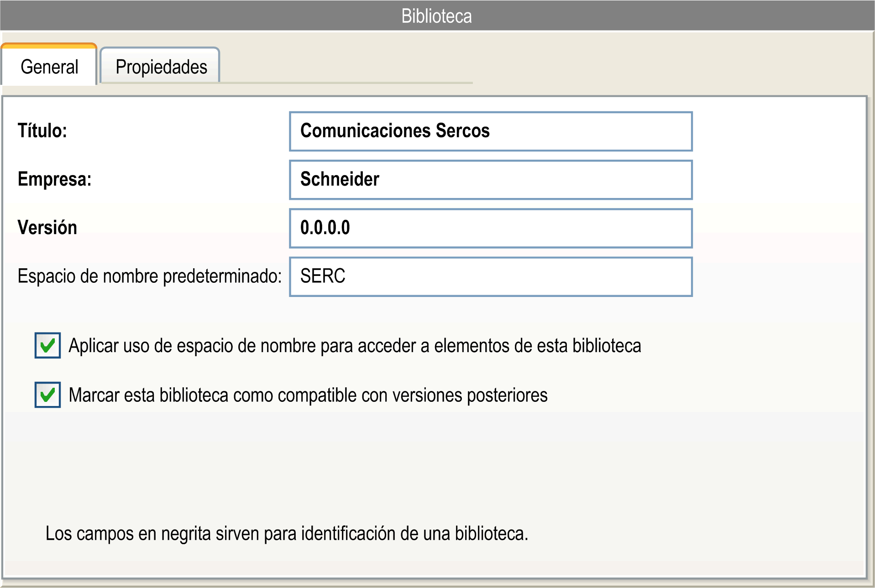This screenshot has height=588, width=875.
Task: Open the Propiedades tab
Action: click(x=160, y=66)
